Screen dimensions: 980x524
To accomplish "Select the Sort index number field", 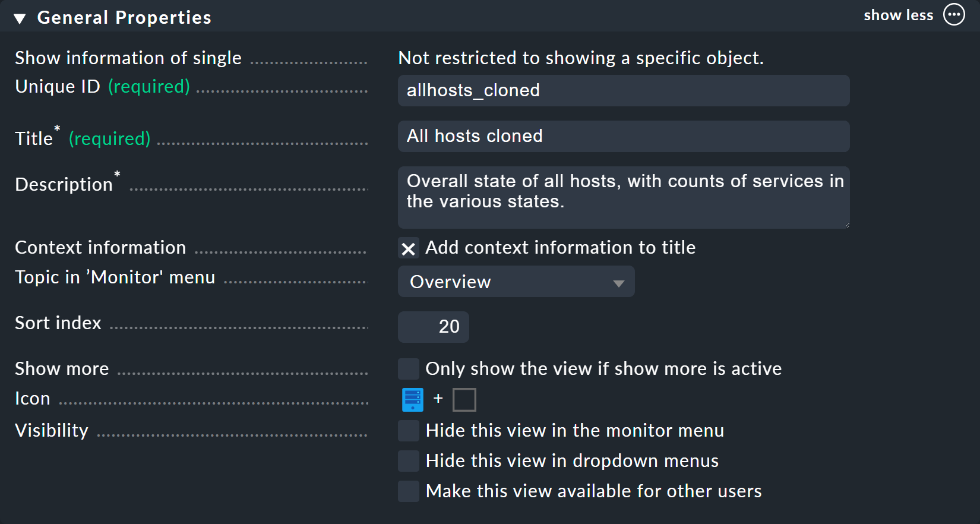I will tap(434, 327).
